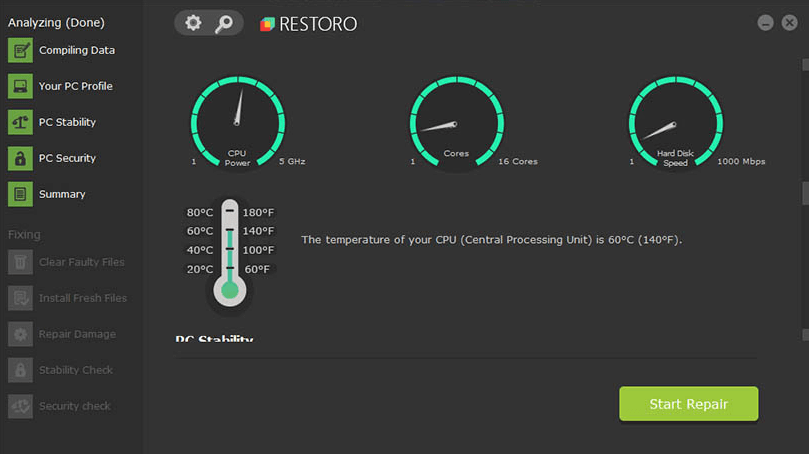Click the 1000 Mbps gauge label
Screen dimensions: 809x454
click(x=741, y=161)
